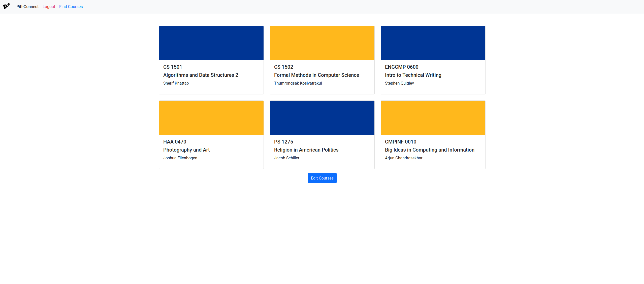The image size is (644, 284).
Task: Select the Formal Methods In Computer Science title
Action: coord(316,75)
